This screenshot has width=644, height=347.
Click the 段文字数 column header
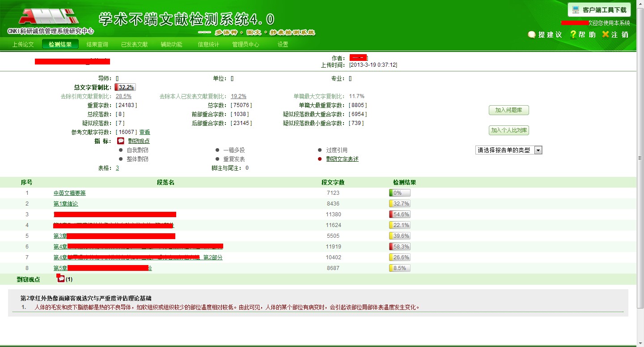pos(333,182)
